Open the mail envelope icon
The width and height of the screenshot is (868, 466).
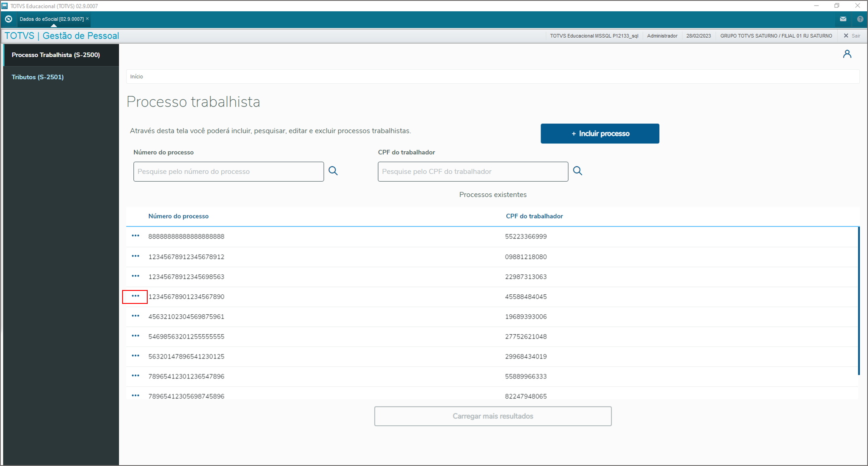tap(843, 19)
